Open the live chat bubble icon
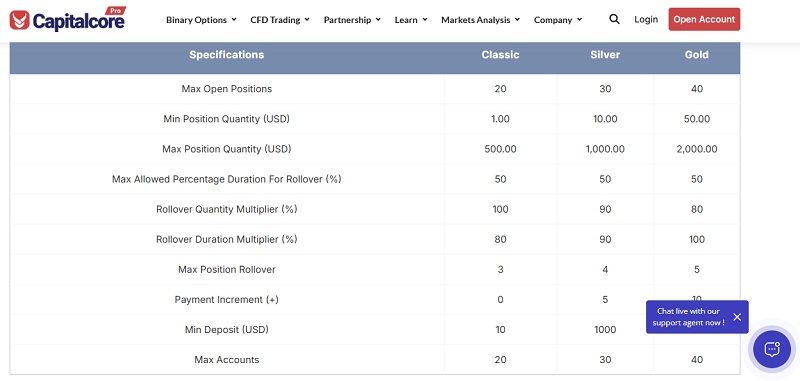Viewport: 800px width, 381px height. pyautogui.click(x=771, y=349)
